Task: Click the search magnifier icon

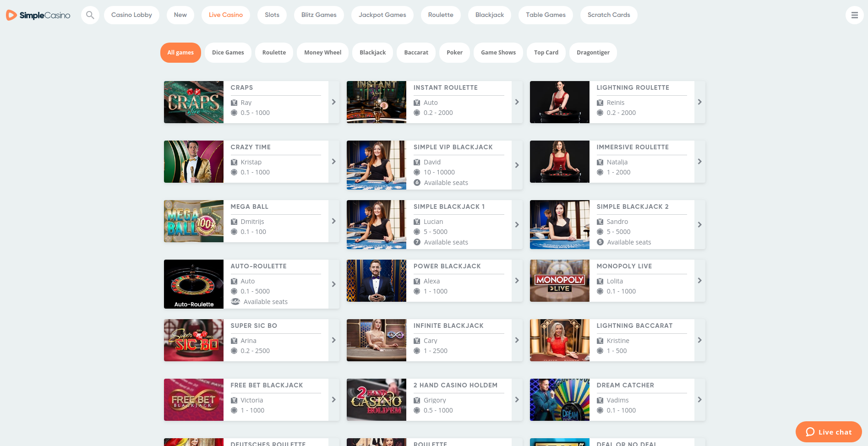Action: click(90, 15)
